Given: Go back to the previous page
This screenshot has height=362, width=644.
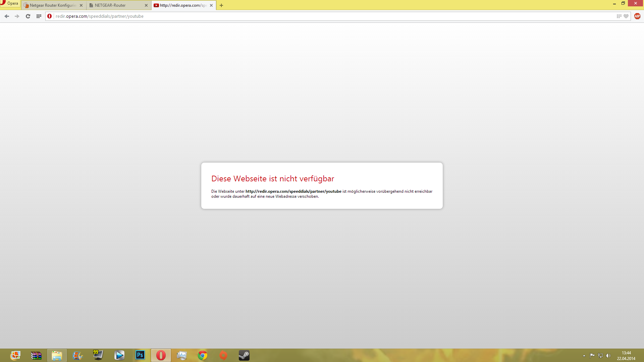Looking at the screenshot, I should (7, 16).
